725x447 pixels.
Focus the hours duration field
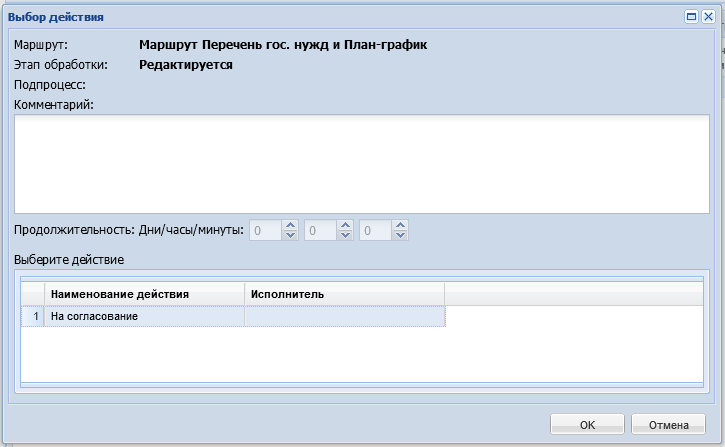coord(320,231)
